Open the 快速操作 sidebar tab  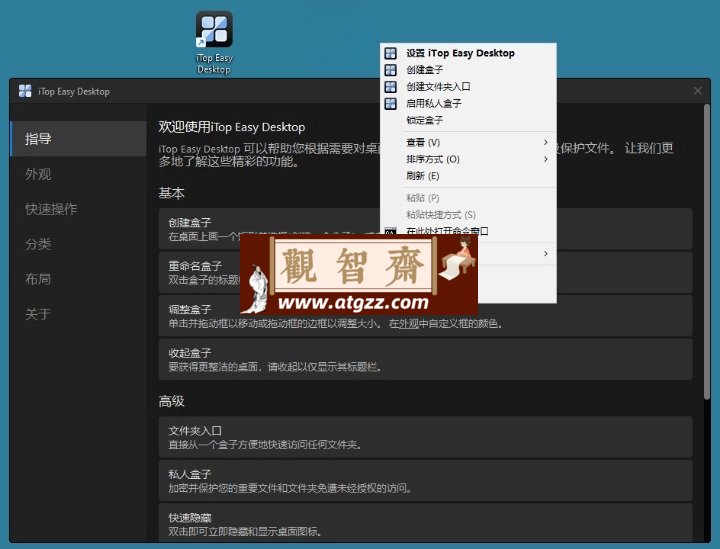coord(79,209)
